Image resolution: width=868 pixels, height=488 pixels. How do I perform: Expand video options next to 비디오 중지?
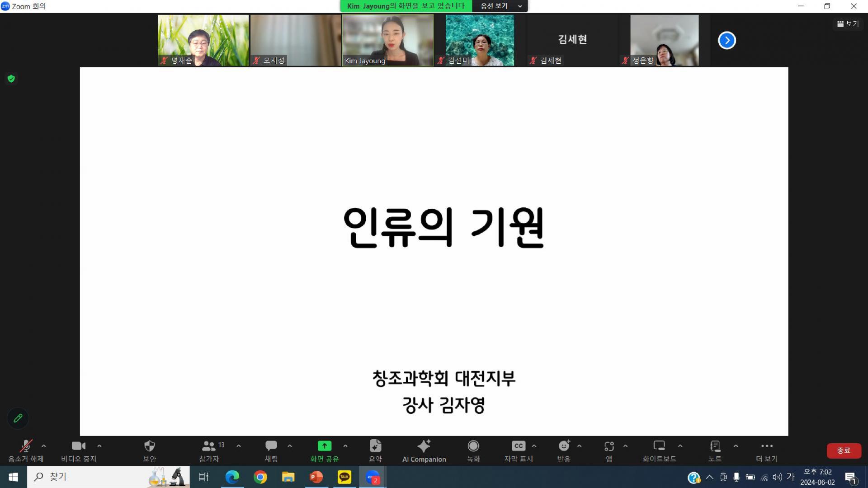point(99,445)
